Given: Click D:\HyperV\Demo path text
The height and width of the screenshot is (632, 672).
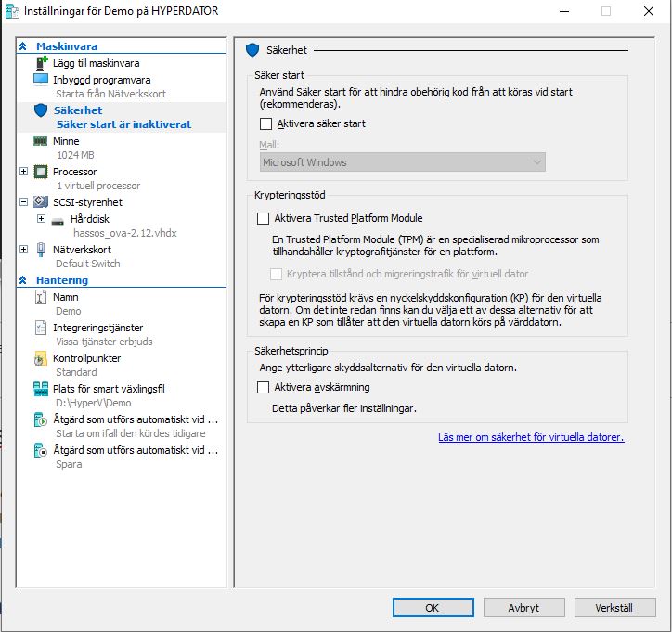Looking at the screenshot, I should click(94, 403).
